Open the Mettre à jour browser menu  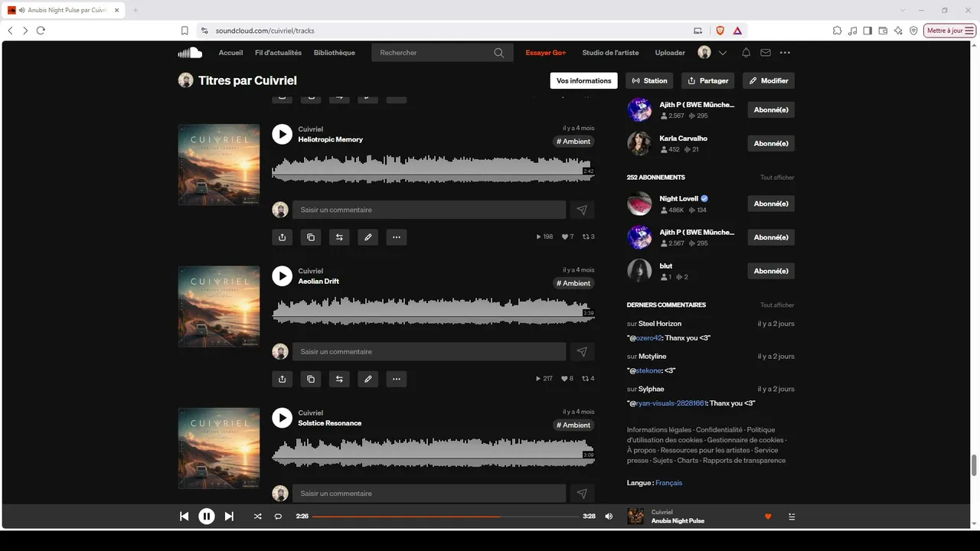point(950,31)
